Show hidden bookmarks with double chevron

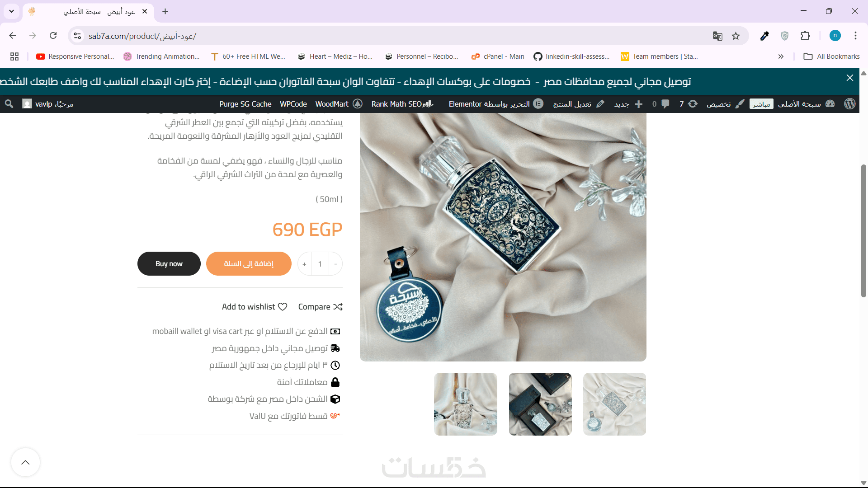[x=781, y=56]
